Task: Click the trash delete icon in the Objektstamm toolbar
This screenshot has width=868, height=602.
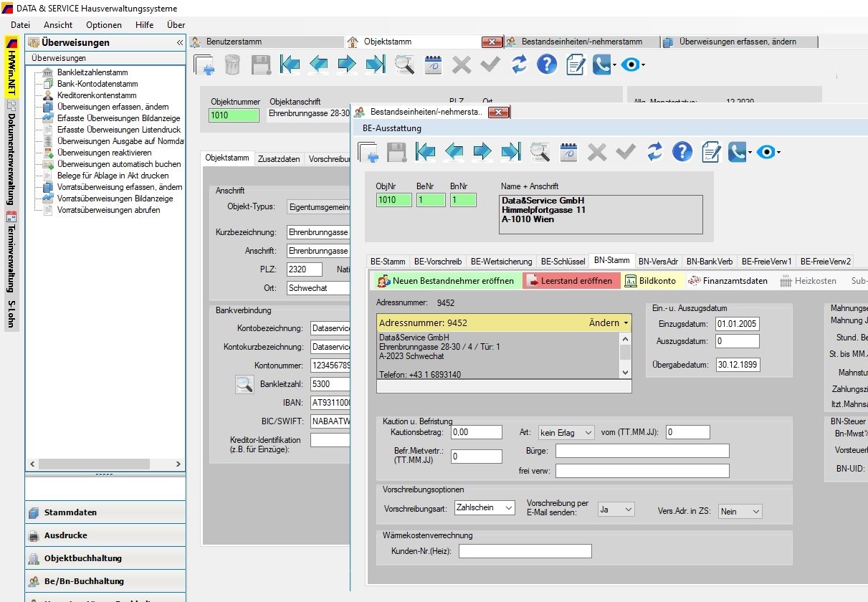Action: pyautogui.click(x=232, y=64)
